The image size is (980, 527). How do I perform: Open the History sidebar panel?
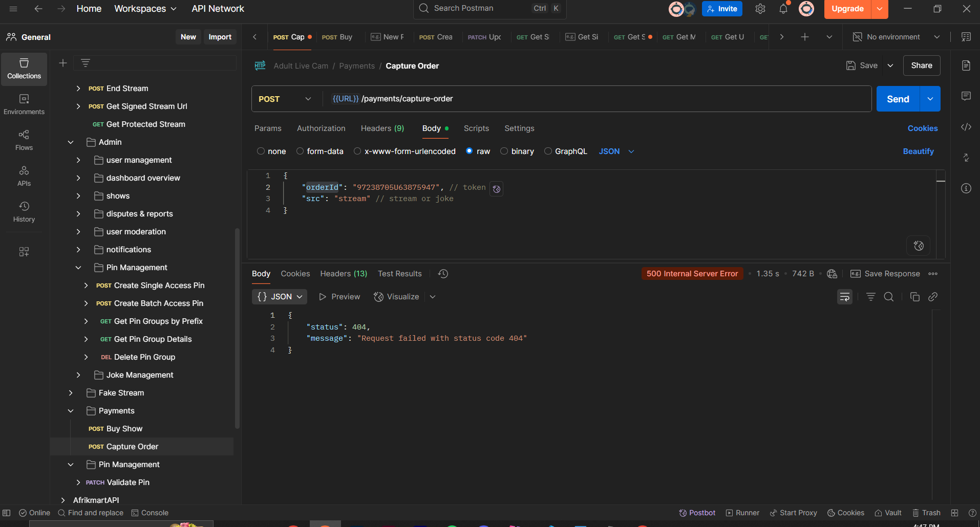coord(24,212)
